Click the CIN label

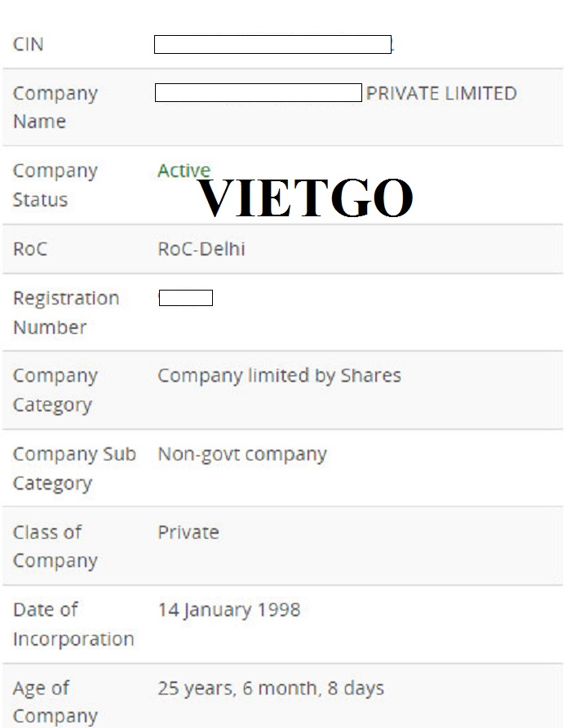click(x=29, y=45)
